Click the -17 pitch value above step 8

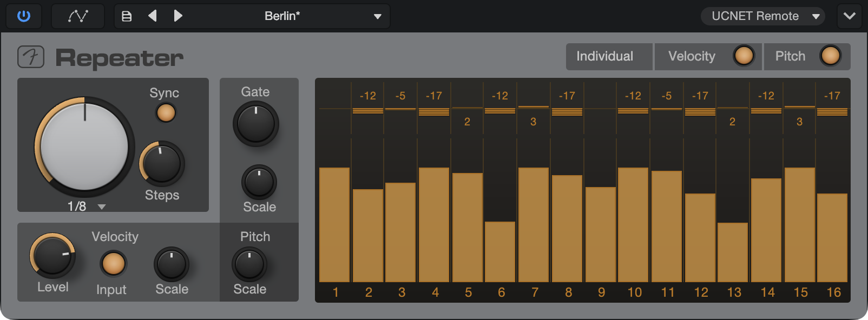pos(567,96)
